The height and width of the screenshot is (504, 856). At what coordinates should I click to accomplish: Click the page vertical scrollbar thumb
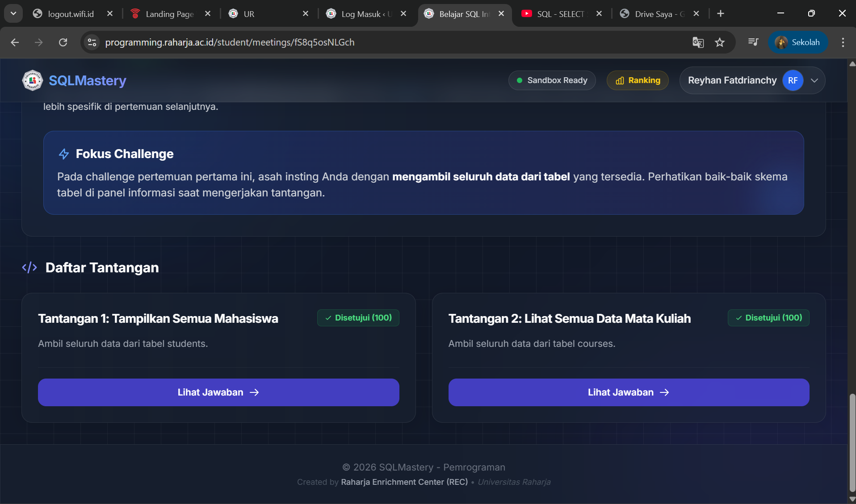point(852,442)
